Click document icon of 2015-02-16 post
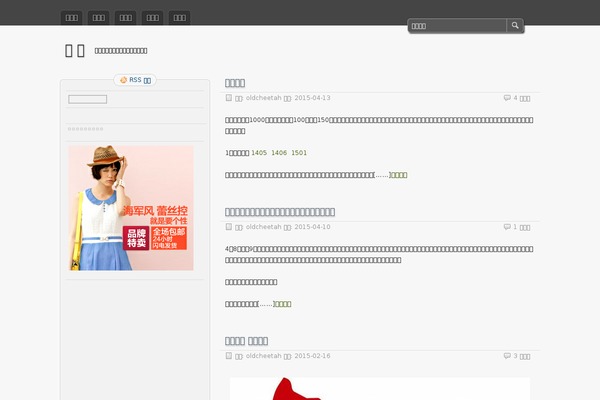 pos(229,356)
